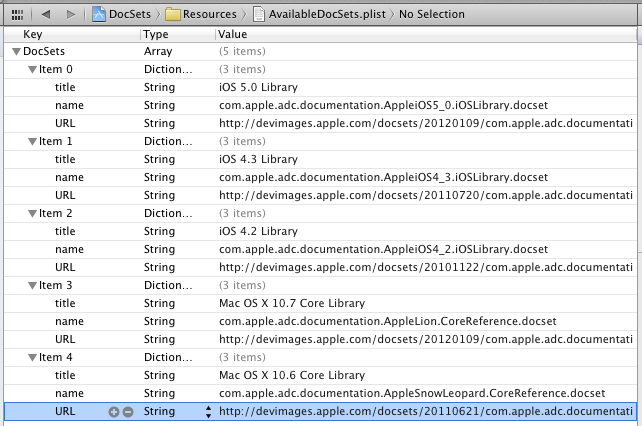Add a new row with plus button

114,411
